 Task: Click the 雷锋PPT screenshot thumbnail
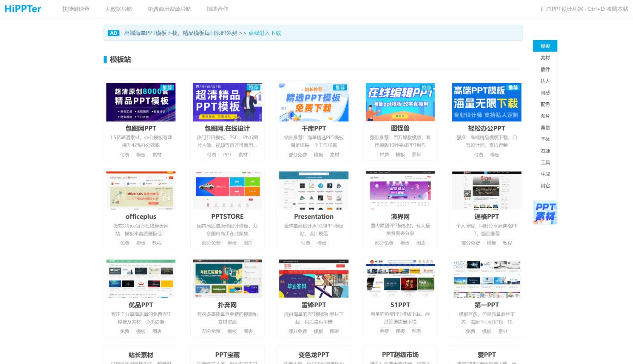(313, 279)
